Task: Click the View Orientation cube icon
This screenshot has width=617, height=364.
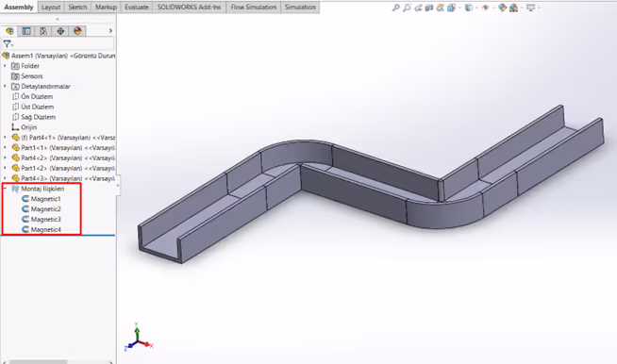Action: (x=451, y=8)
